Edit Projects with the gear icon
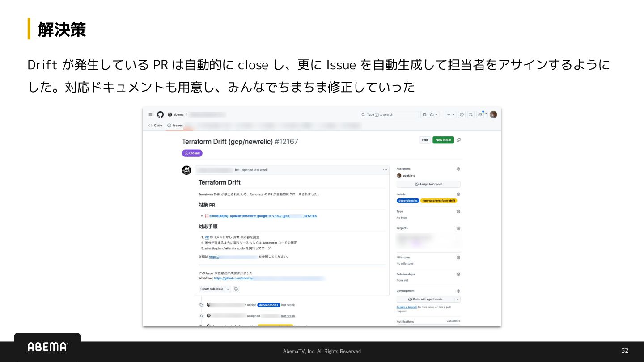The image size is (644, 362). 458,228
